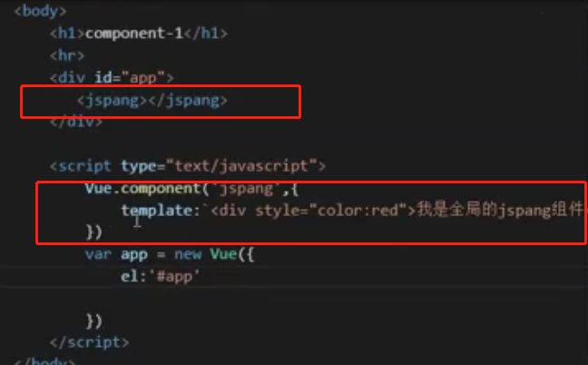Click the }) closing Vue.component call
The height and width of the screenshot is (365, 588).
click(x=93, y=232)
